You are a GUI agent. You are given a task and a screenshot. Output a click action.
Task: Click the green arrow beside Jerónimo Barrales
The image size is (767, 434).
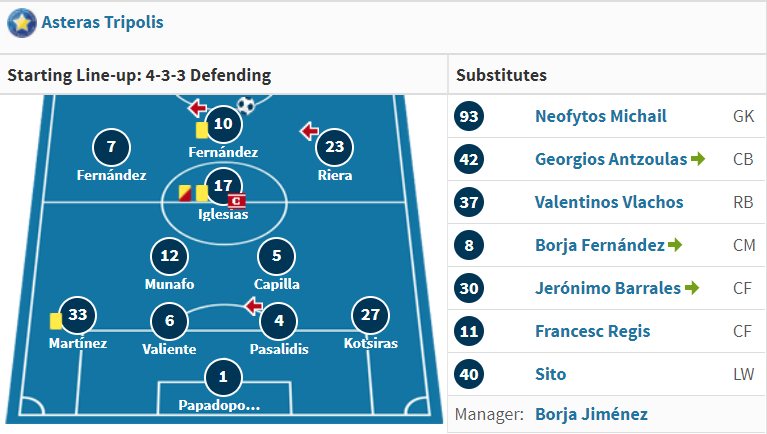(692, 288)
